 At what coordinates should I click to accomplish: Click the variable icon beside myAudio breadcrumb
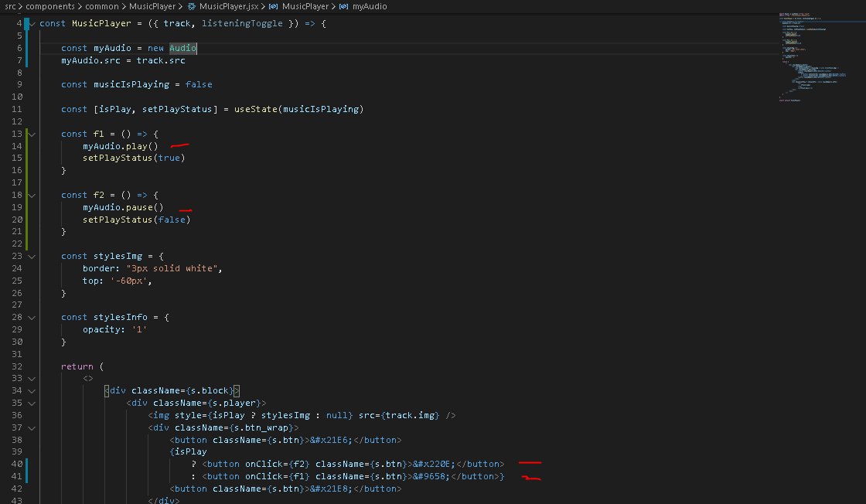click(344, 6)
